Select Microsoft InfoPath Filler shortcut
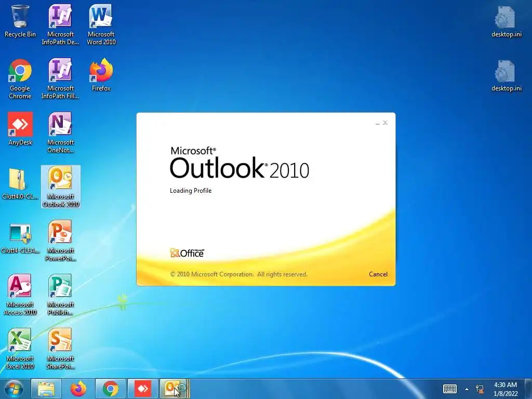Viewport: 532px width, 399px height. pos(60,79)
